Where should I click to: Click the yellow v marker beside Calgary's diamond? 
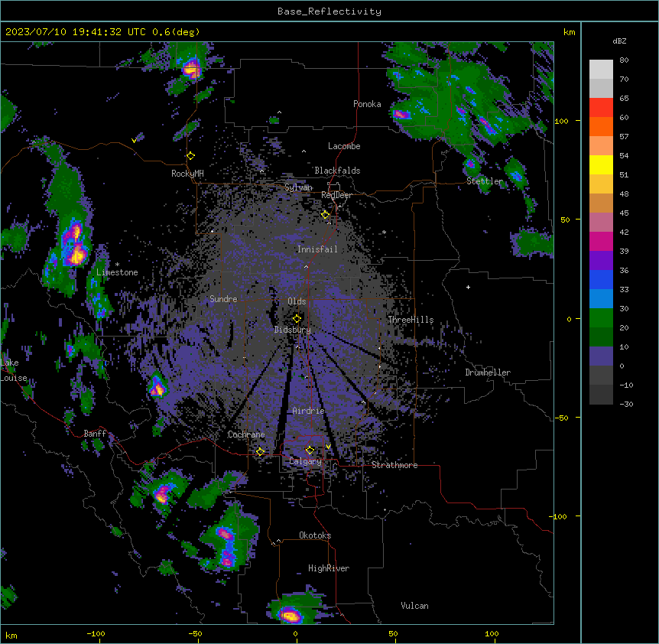click(x=328, y=447)
